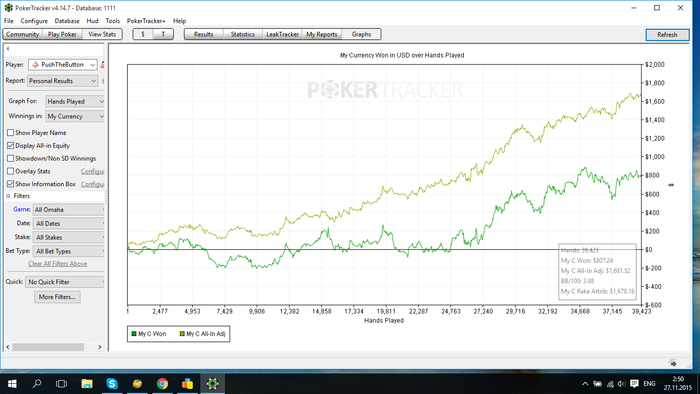Enable Overlay Stats checkbox
Screen dimensions: 700x394
[10, 171]
